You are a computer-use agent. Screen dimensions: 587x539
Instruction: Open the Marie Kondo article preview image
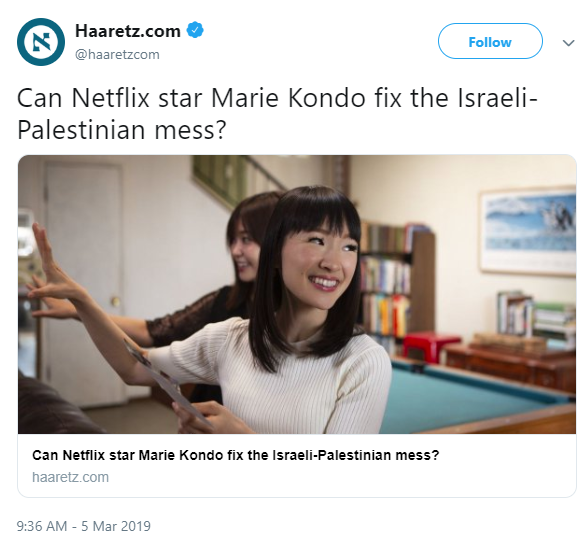(x=297, y=294)
